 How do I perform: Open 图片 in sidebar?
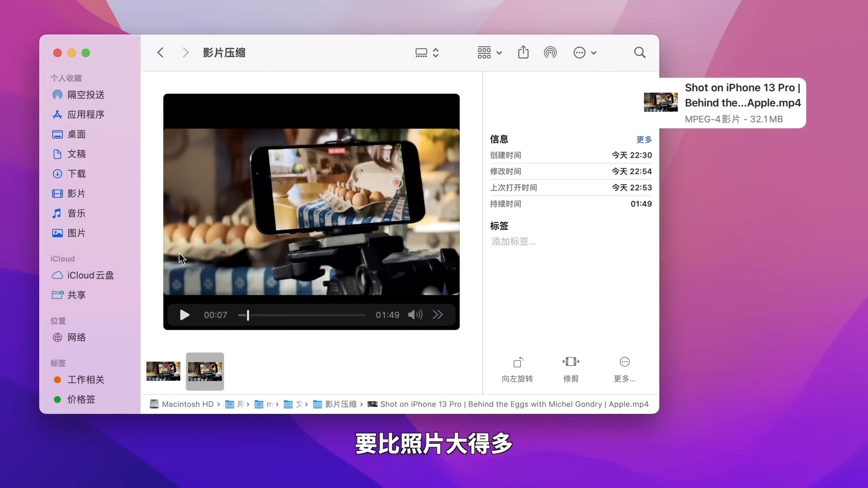pos(76,233)
